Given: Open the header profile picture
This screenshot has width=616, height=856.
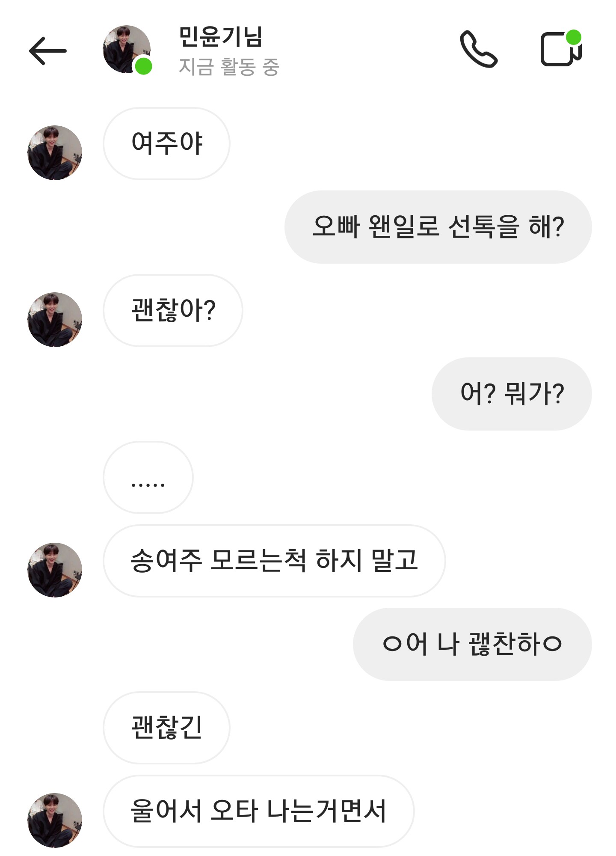Looking at the screenshot, I should 125,48.
